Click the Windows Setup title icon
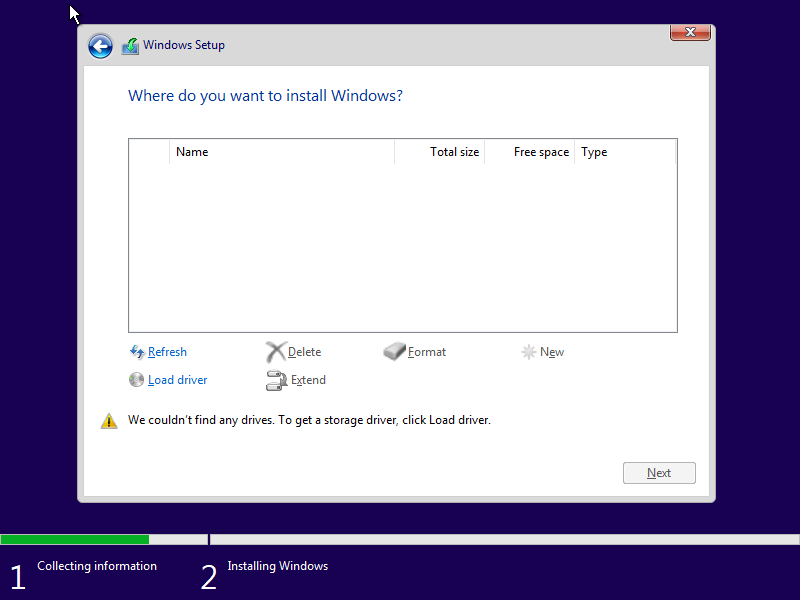Image resolution: width=800 pixels, height=600 pixels. tap(130, 46)
